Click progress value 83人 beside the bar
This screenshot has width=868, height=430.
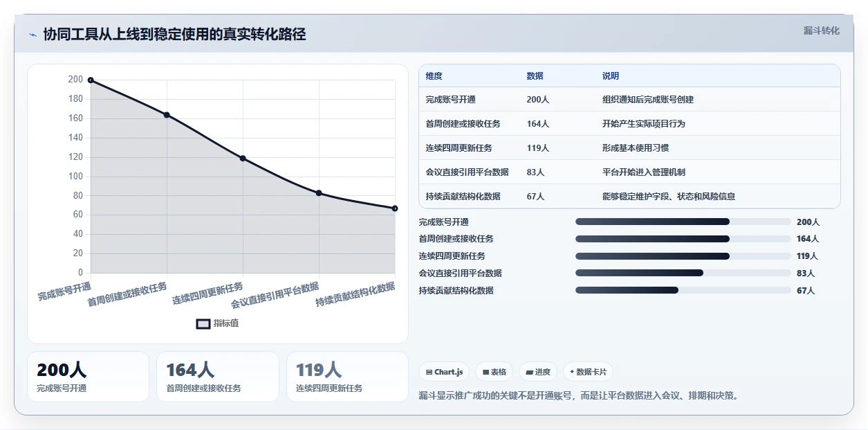pos(806,274)
